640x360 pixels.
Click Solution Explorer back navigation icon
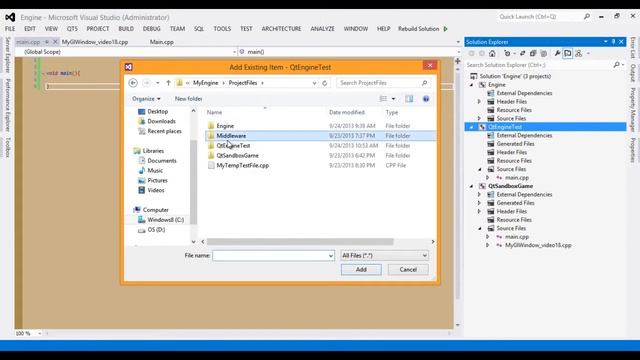[471, 53]
